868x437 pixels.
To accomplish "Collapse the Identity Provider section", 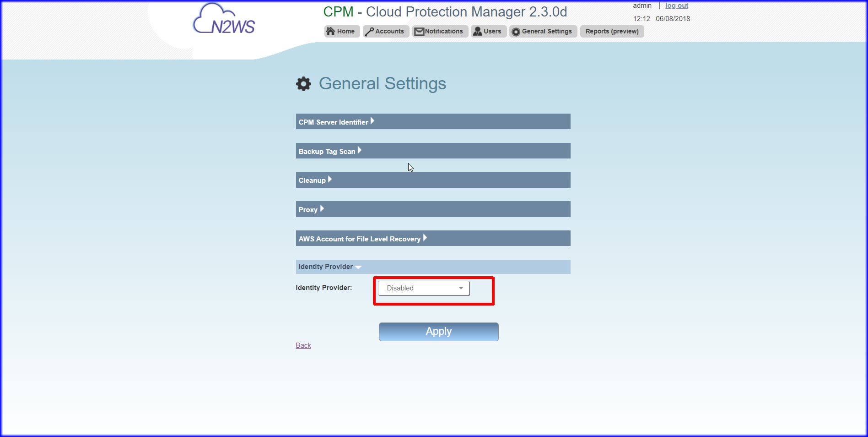I will coord(433,267).
